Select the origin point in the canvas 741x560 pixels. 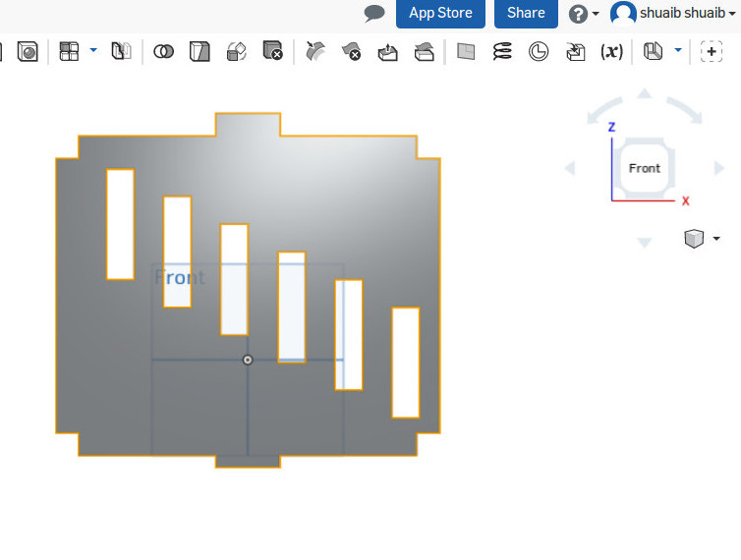click(248, 361)
